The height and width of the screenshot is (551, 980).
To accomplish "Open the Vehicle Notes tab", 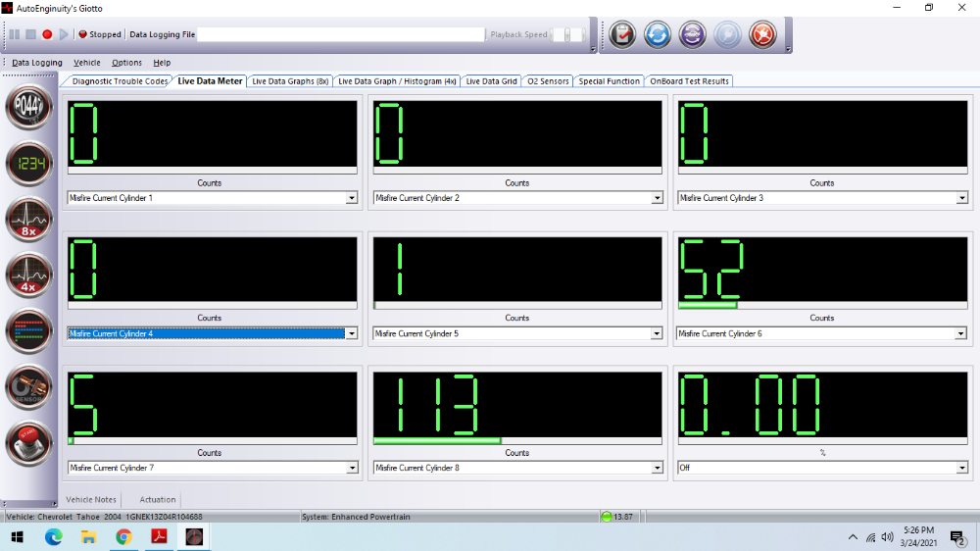I will pyautogui.click(x=91, y=500).
